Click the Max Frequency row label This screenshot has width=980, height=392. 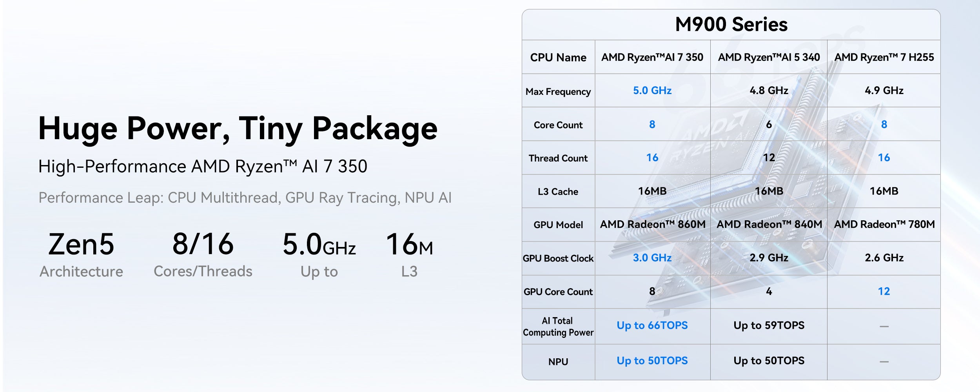[x=558, y=91]
